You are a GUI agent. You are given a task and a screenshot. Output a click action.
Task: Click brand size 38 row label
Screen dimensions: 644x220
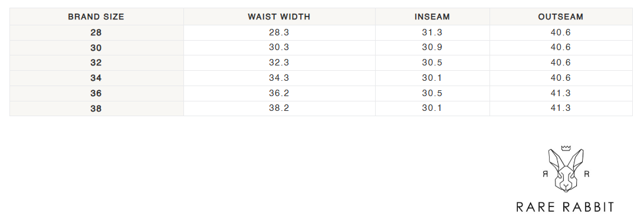tap(96, 109)
